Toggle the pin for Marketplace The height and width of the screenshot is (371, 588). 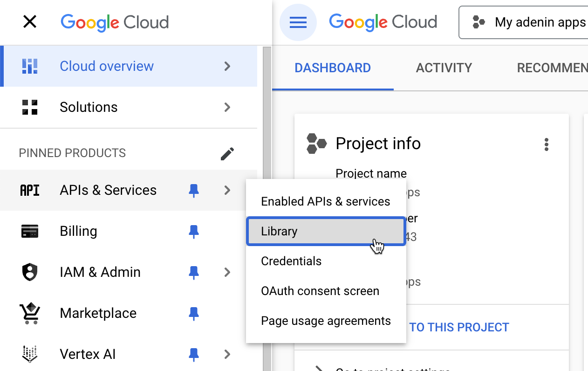194,313
